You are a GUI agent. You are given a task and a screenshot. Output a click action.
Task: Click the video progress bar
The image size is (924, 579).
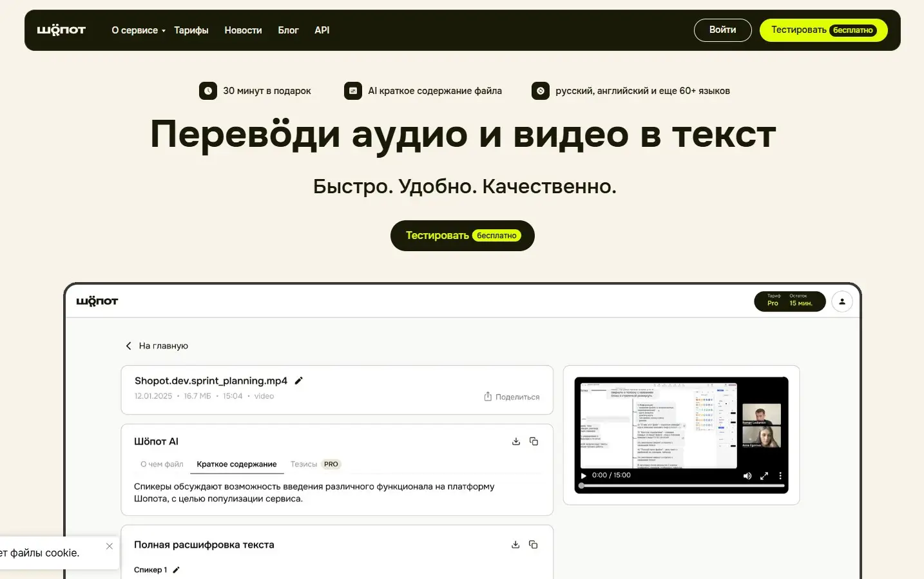[682, 486]
